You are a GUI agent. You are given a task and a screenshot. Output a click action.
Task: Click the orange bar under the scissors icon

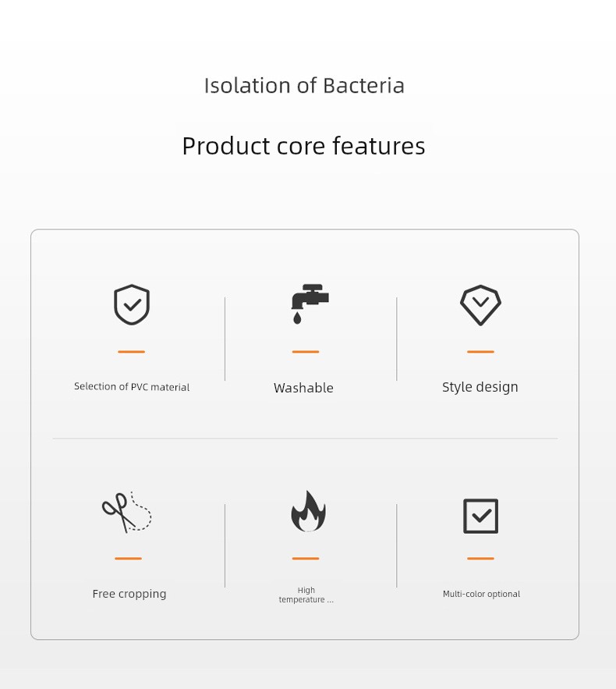tap(128, 559)
